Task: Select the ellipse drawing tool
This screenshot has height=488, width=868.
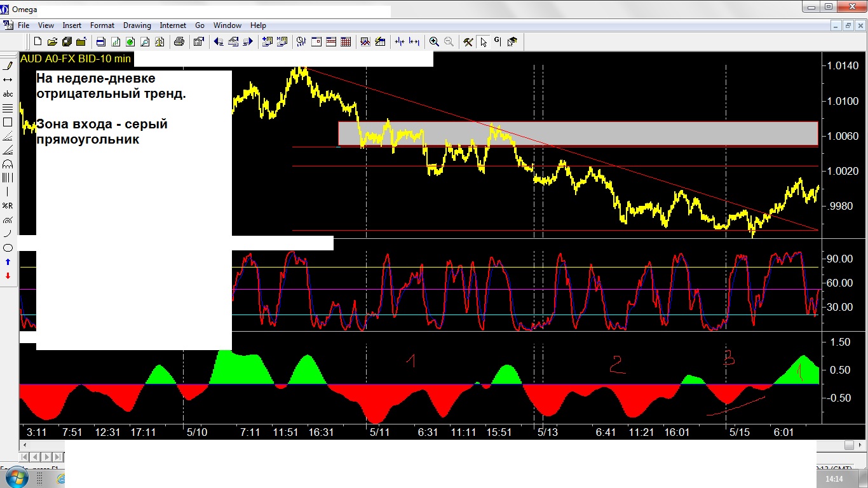Action: pyautogui.click(x=8, y=248)
